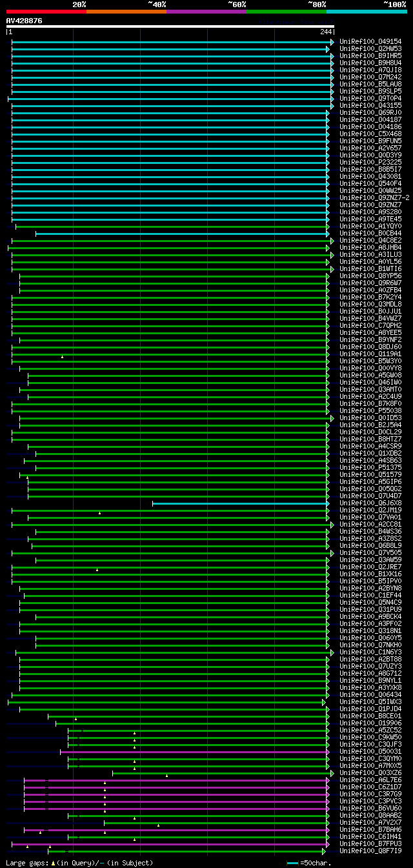Click the Large gaps legend text
Image resolution: width=413 pixels, height=868 pixels.
pyautogui.click(x=79, y=863)
